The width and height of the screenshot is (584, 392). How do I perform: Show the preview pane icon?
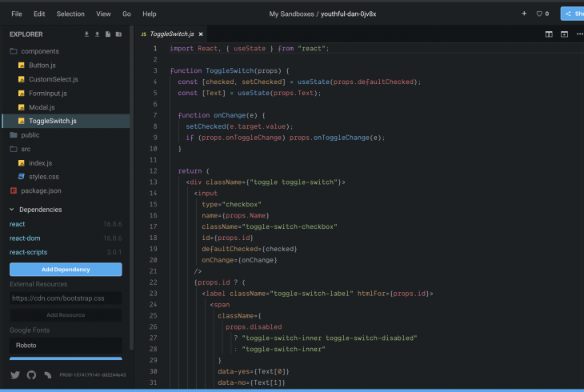(565, 34)
